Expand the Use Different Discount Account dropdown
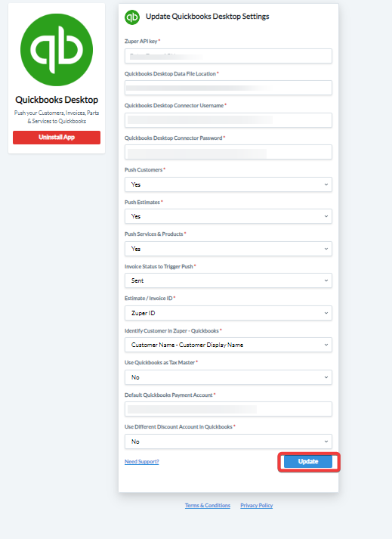 point(228,441)
